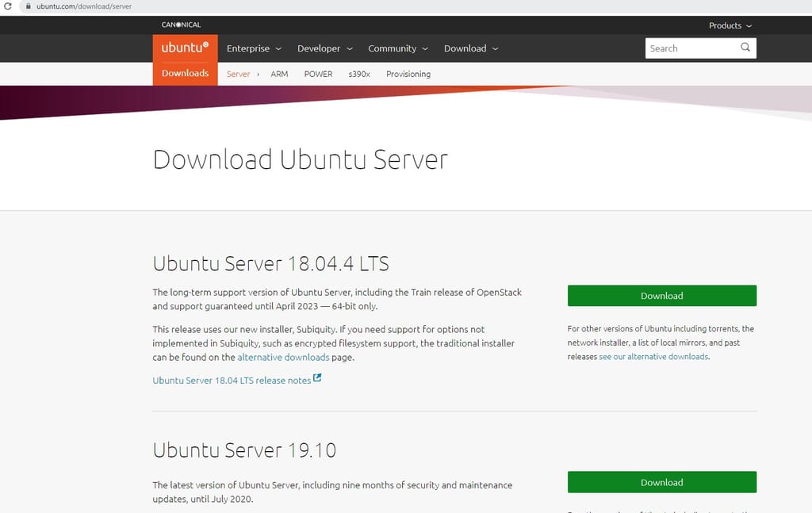Expand the Products dropdown
This screenshot has height=513, width=812.
(730, 25)
